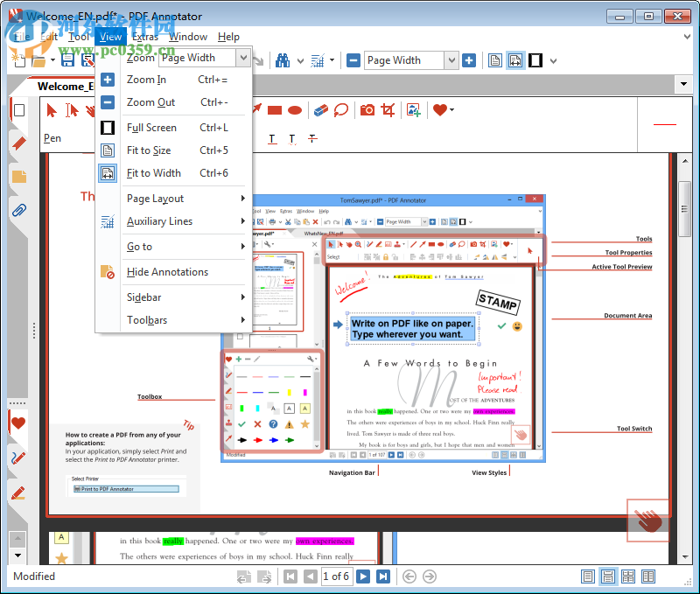700x594 pixels.
Task: Choose Fit to Width in View menu
Action: pyautogui.click(x=155, y=172)
